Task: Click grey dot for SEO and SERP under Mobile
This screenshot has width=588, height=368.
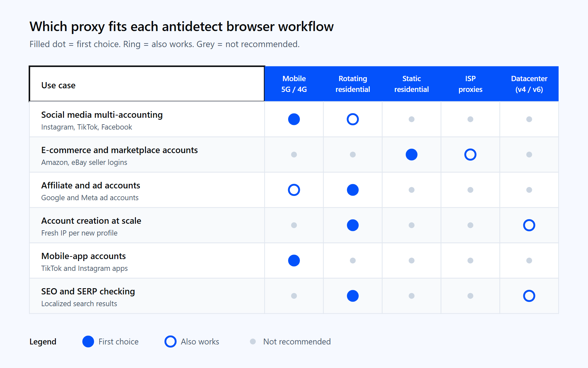Action: coord(294,296)
